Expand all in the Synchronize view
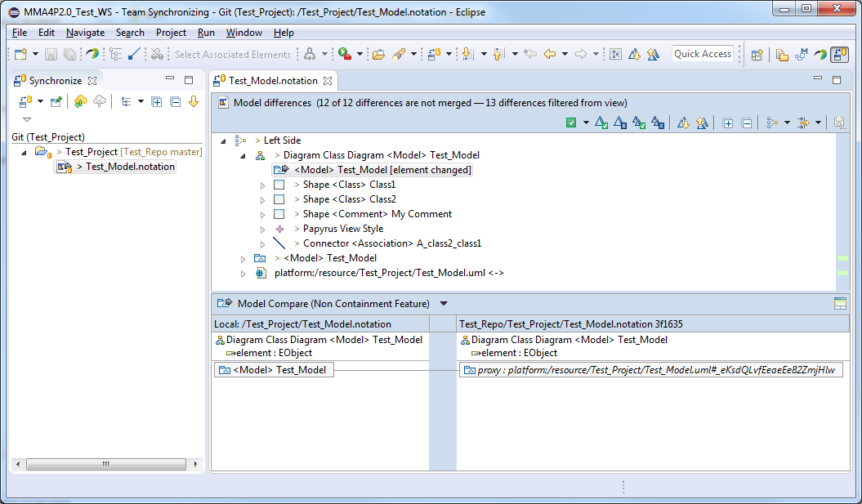Viewport: 862px width, 504px height. [157, 101]
